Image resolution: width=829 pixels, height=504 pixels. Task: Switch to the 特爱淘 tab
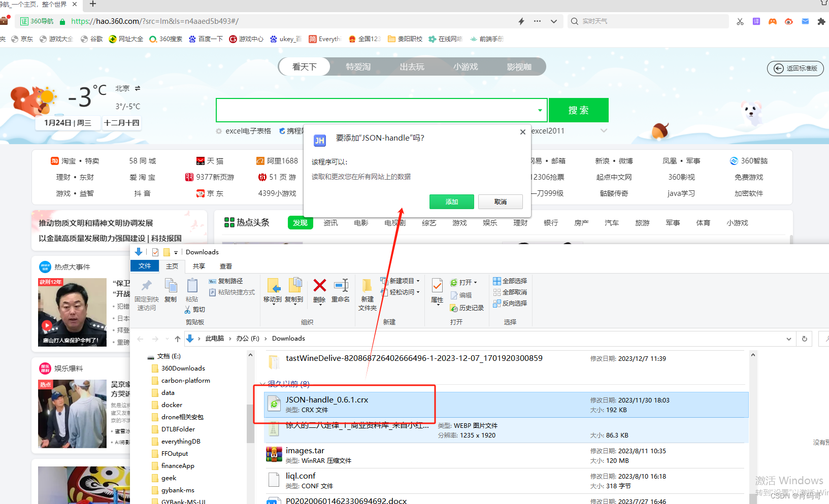pyautogui.click(x=358, y=66)
